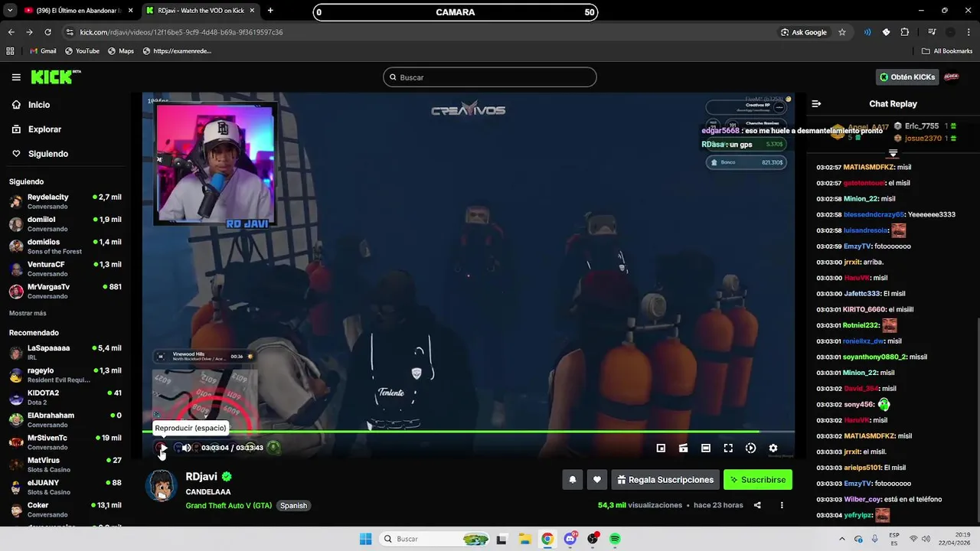
Task: Open the three-dot options below video
Action: [782, 505]
